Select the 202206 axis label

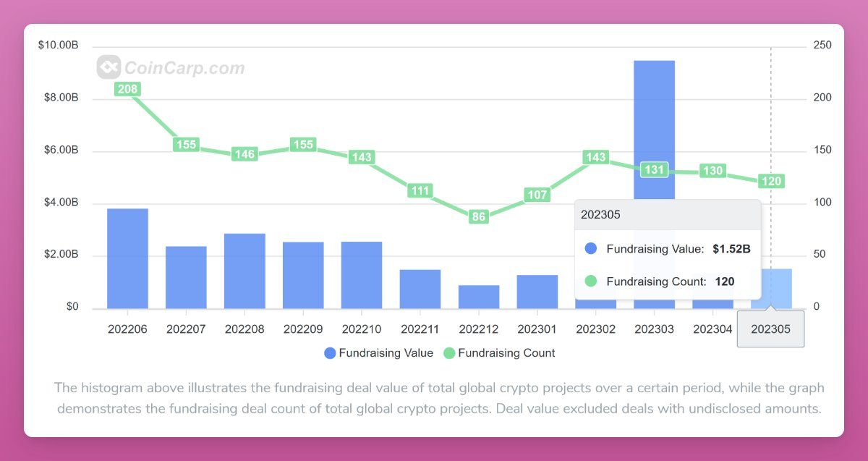tap(127, 328)
